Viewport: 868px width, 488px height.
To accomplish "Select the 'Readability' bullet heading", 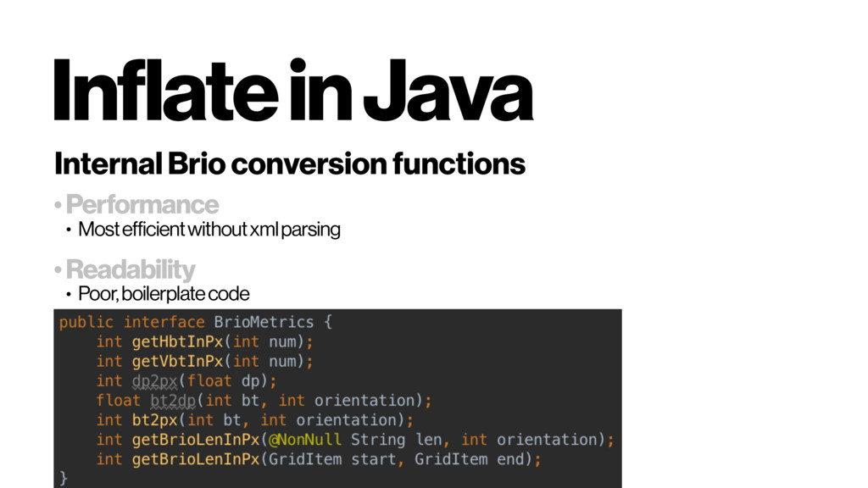I will tap(130, 269).
